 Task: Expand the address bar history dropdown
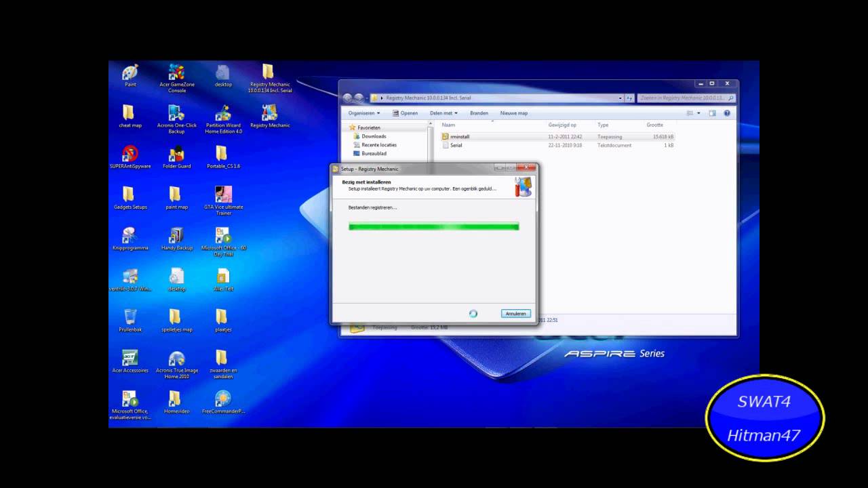(620, 98)
